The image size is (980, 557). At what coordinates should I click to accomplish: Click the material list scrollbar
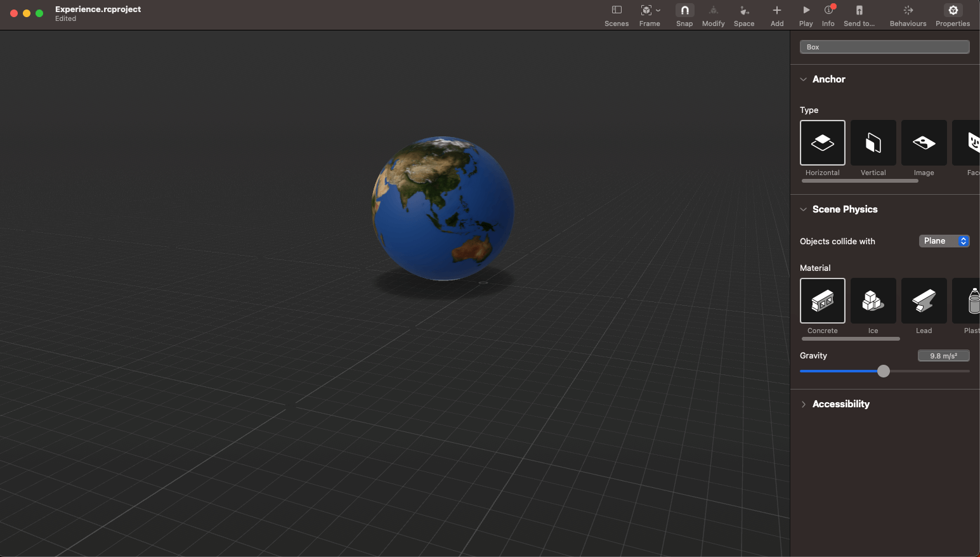point(851,339)
